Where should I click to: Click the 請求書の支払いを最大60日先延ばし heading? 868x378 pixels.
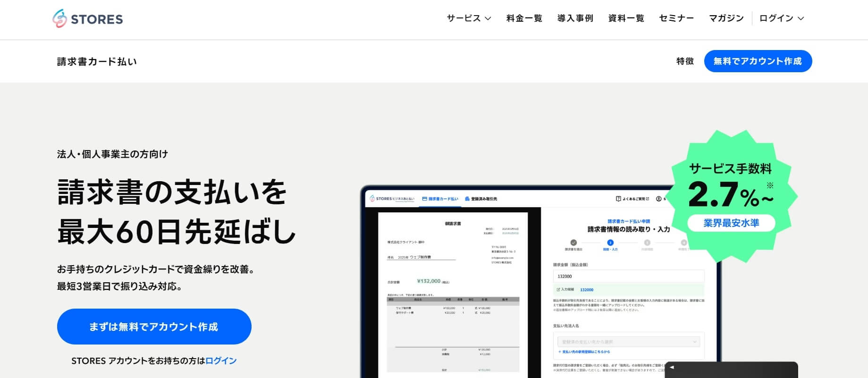177,212
